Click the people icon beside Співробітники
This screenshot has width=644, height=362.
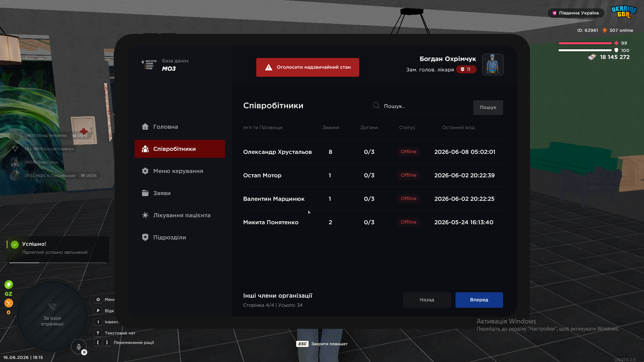145,149
